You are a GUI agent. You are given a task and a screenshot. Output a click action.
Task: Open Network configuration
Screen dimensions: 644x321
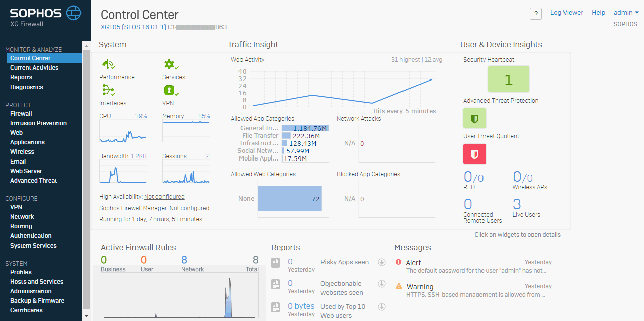22,217
